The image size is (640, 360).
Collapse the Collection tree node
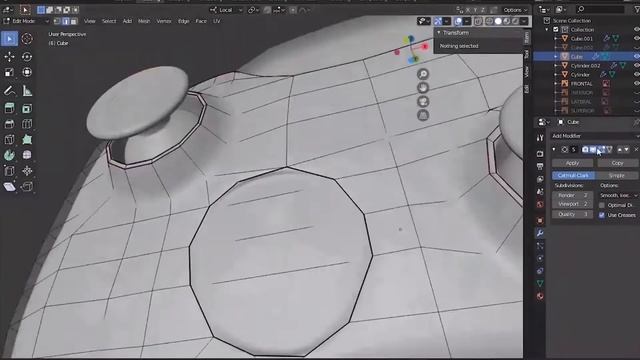[x=547, y=29]
